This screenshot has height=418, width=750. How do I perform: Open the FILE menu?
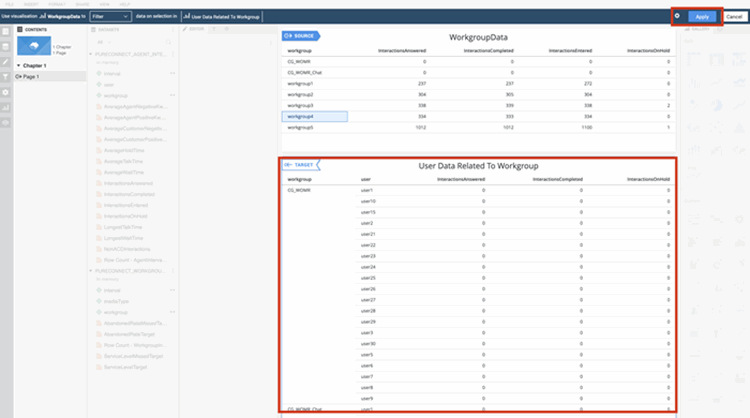point(9,4)
